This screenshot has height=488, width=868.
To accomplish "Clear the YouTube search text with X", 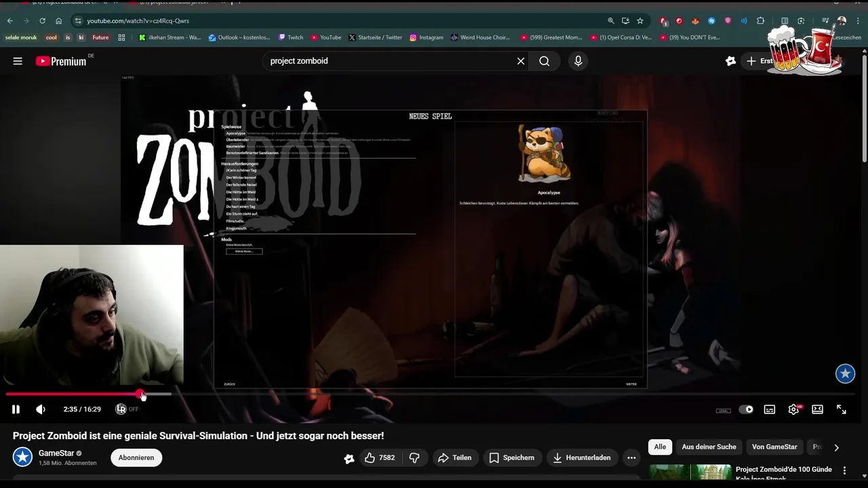I will click(521, 61).
